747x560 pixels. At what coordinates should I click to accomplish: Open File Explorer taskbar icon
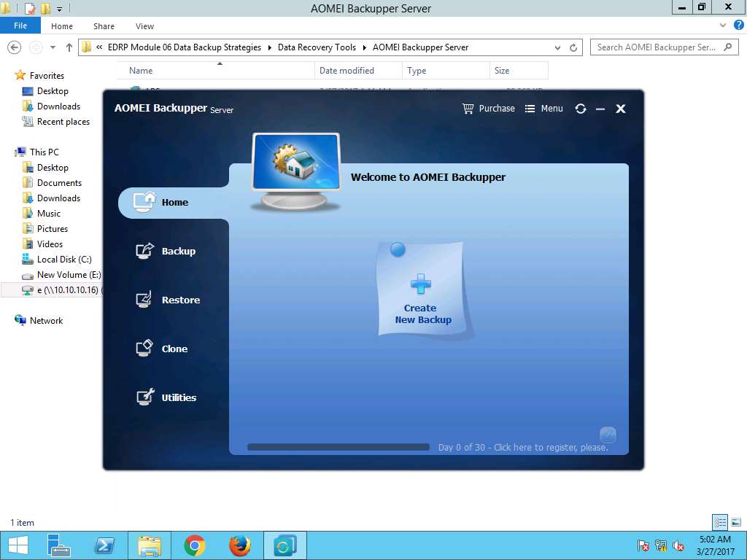click(149, 545)
